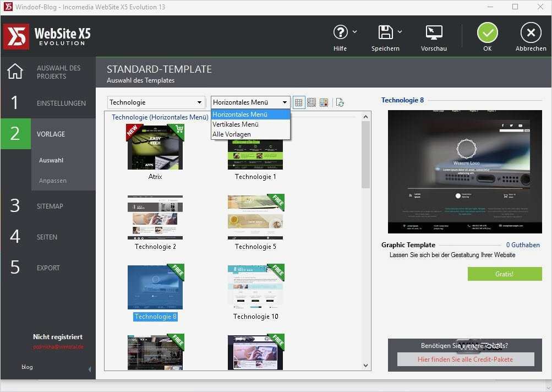Image resolution: width=552 pixels, height=392 pixels.
Task: Expand the Hilfe dropdown arrow
Action: pos(355,32)
